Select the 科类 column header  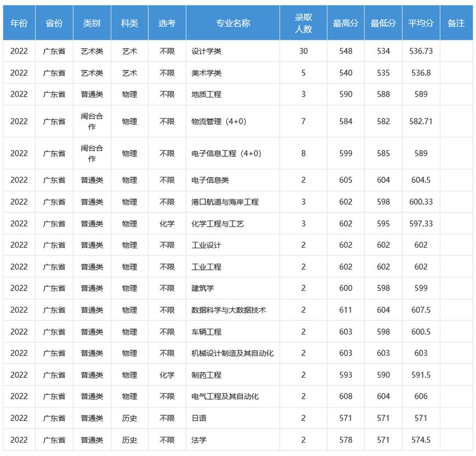point(130,24)
